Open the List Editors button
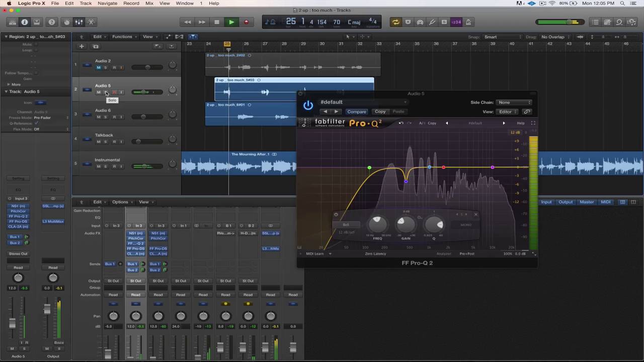The width and height of the screenshot is (644, 362). pyautogui.click(x=595, y=22)
